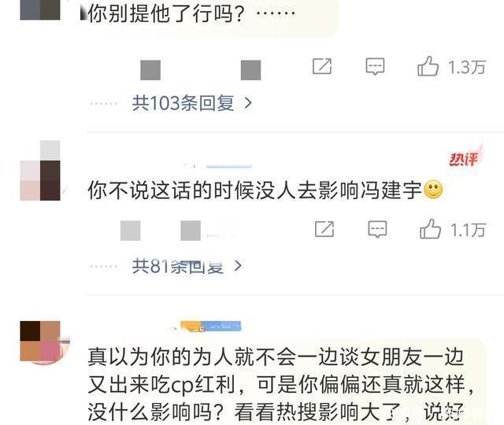Open reply box on 1.3万 comment
Image resolution: width=504 pixels, height=425 pixels.
(x=375, y=66)
